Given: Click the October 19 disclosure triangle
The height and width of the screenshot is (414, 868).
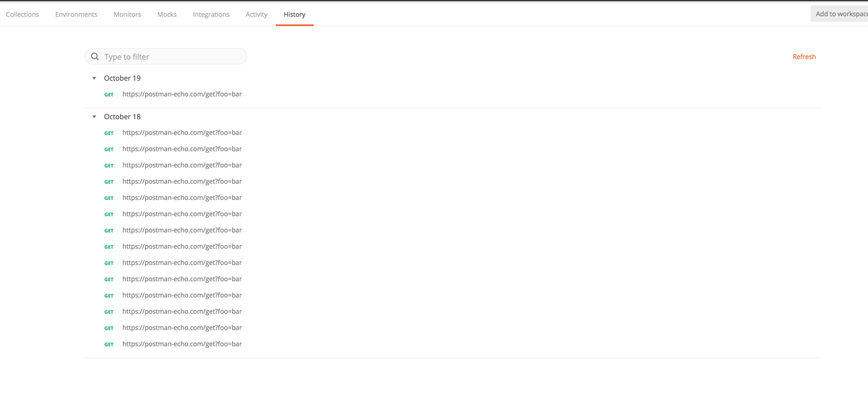Looking at the screenshot, I should point(94,78).
